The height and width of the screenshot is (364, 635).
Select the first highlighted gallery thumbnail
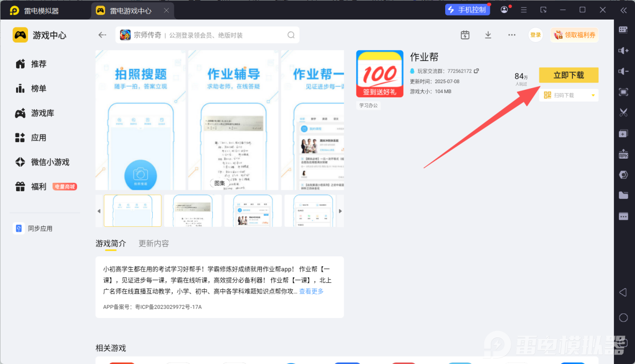click(x=133, y=211)
